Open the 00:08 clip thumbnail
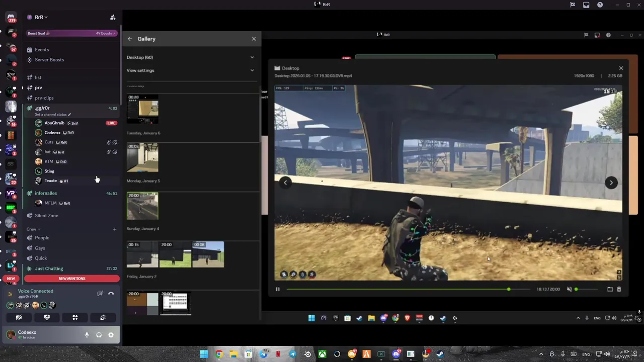Viewport: 644px width, 362px height. [x=208, y=254]
